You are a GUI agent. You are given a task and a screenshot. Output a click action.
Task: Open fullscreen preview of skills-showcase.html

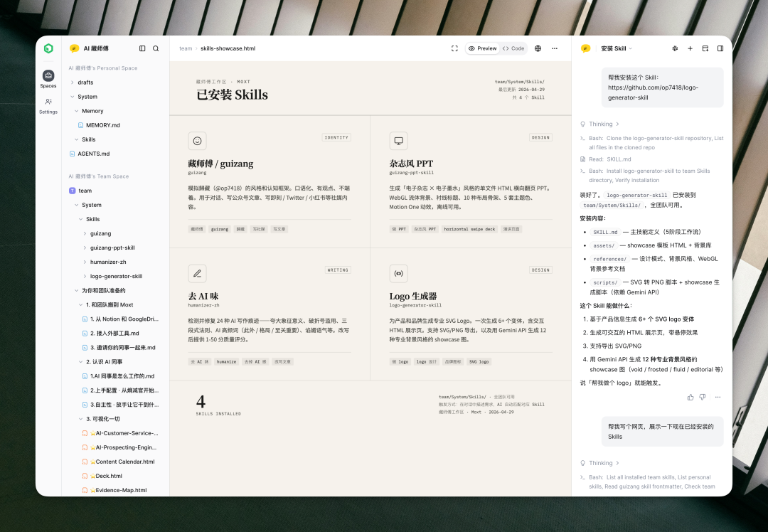(x=454, y=48)
